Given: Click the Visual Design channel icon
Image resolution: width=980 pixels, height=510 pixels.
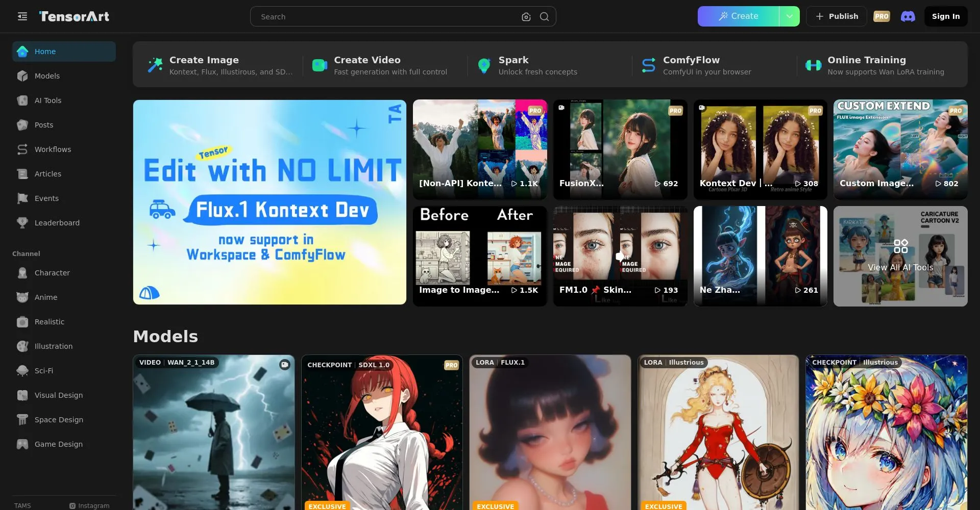Looking at the screenshot, I should coord(22,395).
